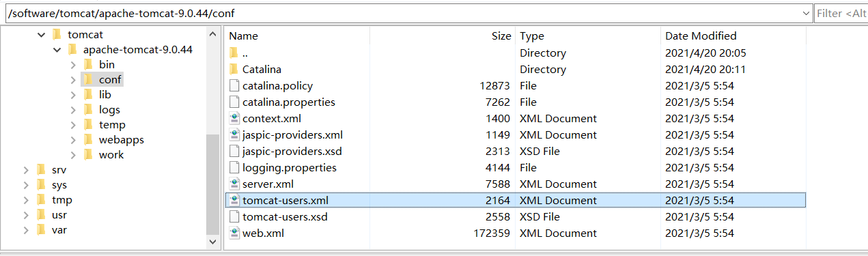Click the Catalina folder icon in file list
This screenshot has width=868, height=256.
(234, 70)
